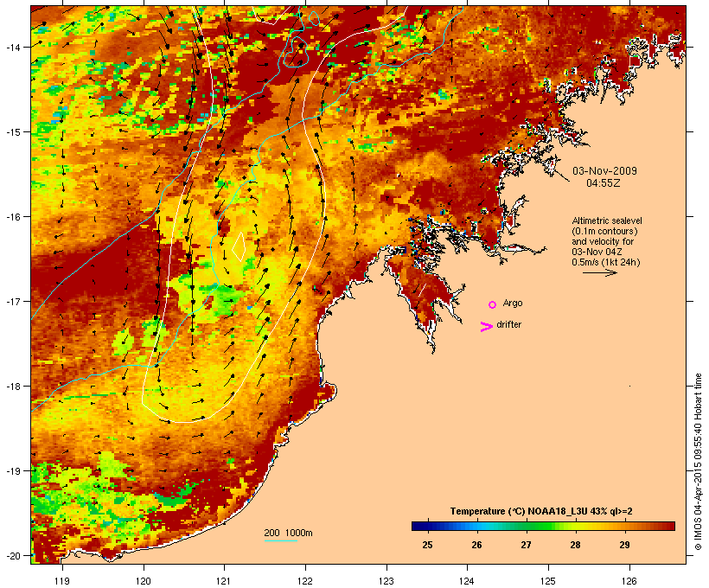This screenshot has height=588, width=709.
Task: Click the magenta Argo circle legend marker
Action: coord(493,304)
